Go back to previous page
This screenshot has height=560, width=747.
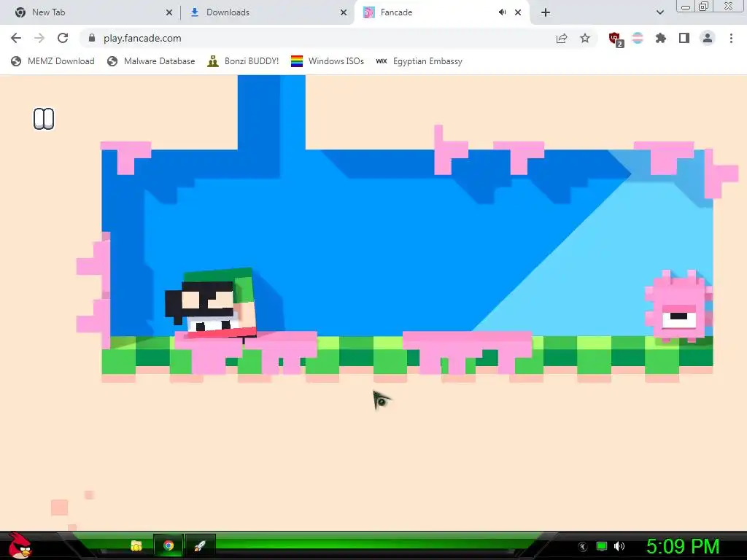click(x=16, y=38)
